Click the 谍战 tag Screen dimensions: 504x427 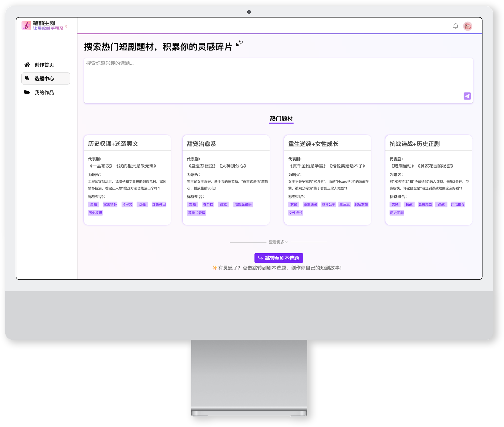(x=441, y=204)
